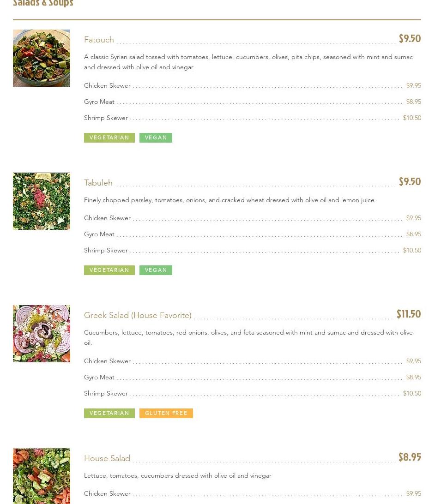Select the House Salad photo

(x=42, y=476)
